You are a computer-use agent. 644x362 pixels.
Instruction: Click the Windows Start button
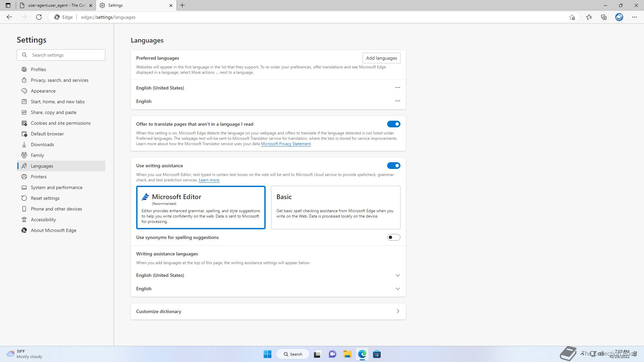[267, 354]
